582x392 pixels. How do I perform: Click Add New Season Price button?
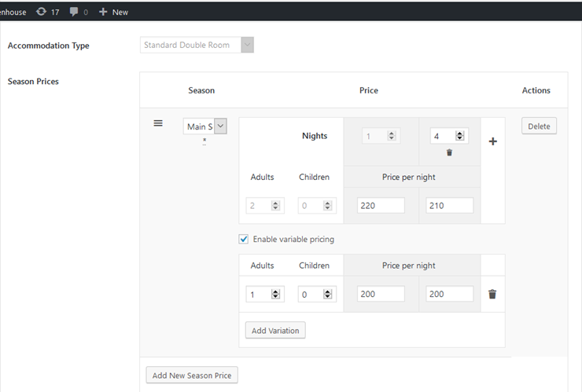pyautogui.click(x=192, y=375)
